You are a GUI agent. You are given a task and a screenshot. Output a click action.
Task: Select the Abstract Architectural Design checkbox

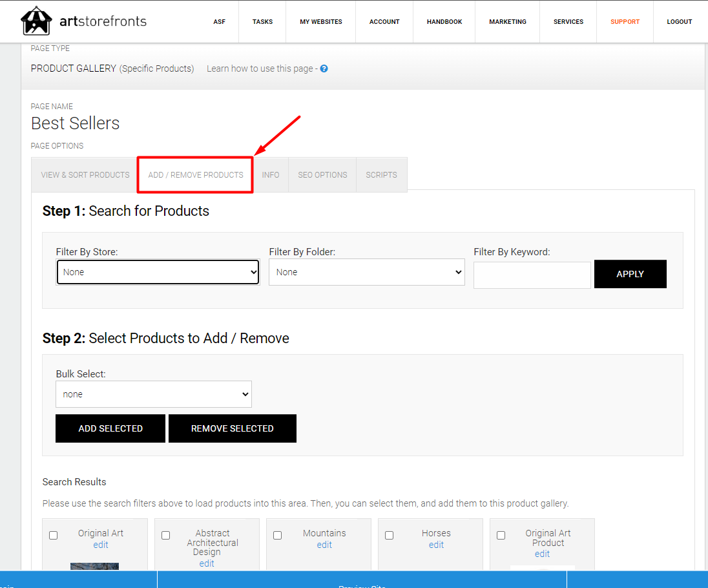(x=165, y=535)
